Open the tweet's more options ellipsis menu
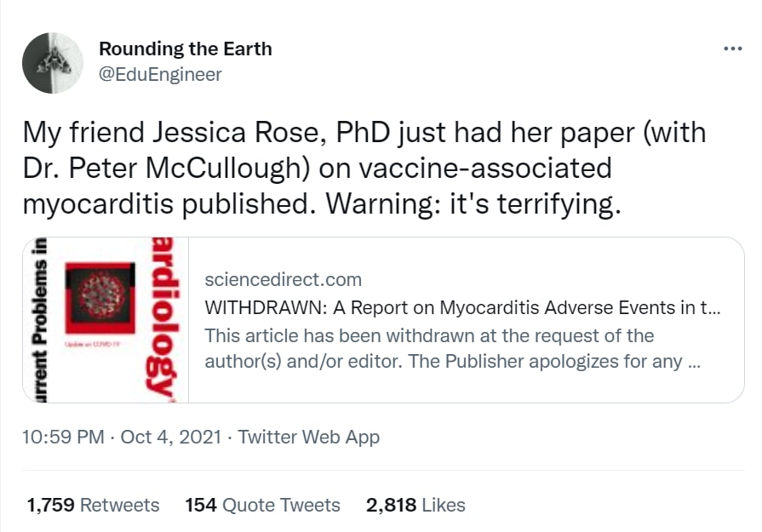The image size is (762, 532). [x=732, y=49]
